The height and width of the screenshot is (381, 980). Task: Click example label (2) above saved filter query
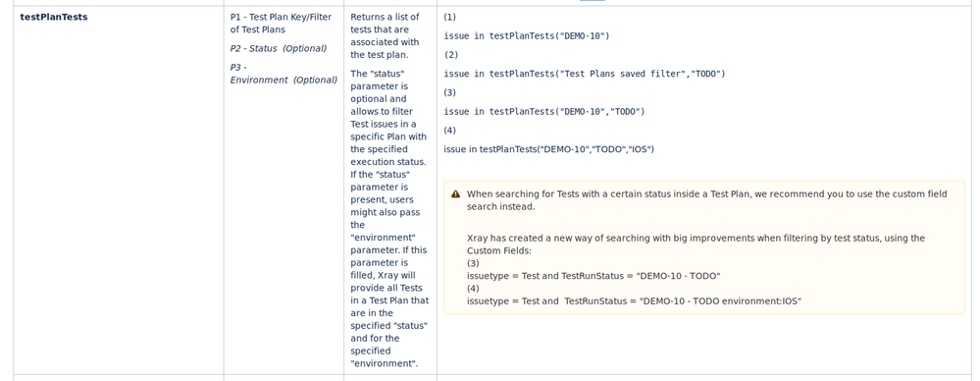coord(450,54)
